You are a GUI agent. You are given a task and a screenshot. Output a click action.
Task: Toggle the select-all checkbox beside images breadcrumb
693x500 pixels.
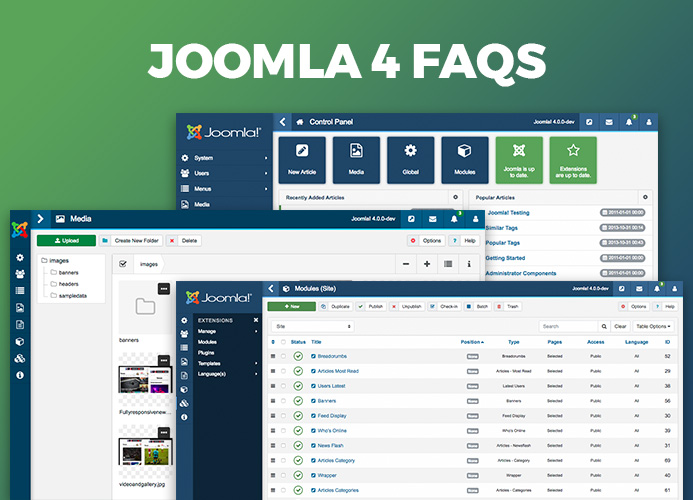pyautogui.click(x=123, y=264)
